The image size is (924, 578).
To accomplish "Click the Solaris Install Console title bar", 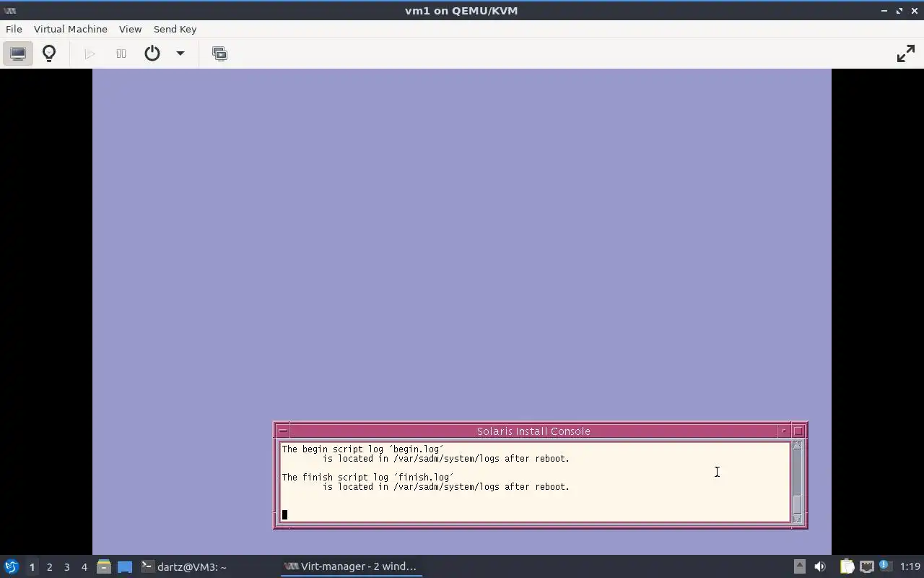I will click(x=533, y=431).
